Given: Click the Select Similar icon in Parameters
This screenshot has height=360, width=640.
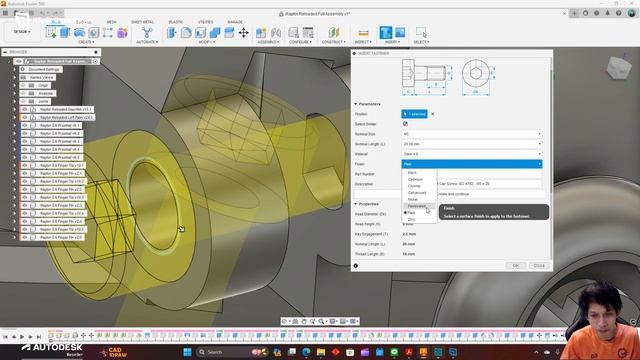Looking at the screenshot, I should (405, 124).
